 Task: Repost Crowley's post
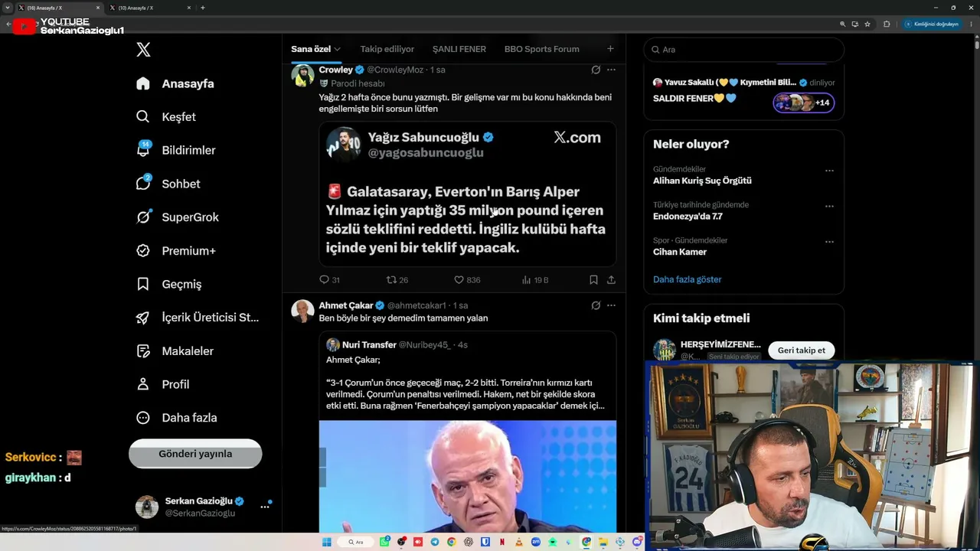397,280
